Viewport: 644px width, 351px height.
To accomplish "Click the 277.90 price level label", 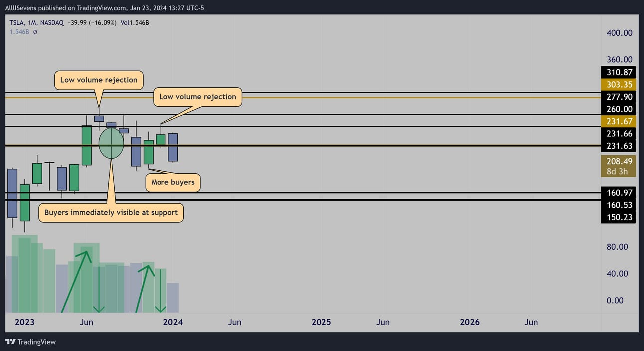I will (618, 97).
